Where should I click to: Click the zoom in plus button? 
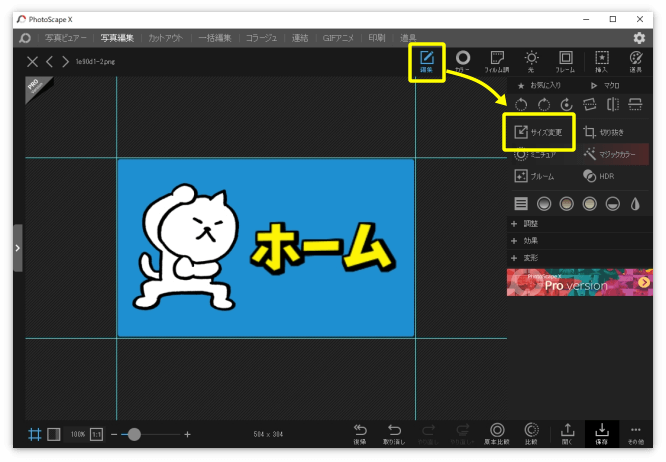click(x=187, y=434)
